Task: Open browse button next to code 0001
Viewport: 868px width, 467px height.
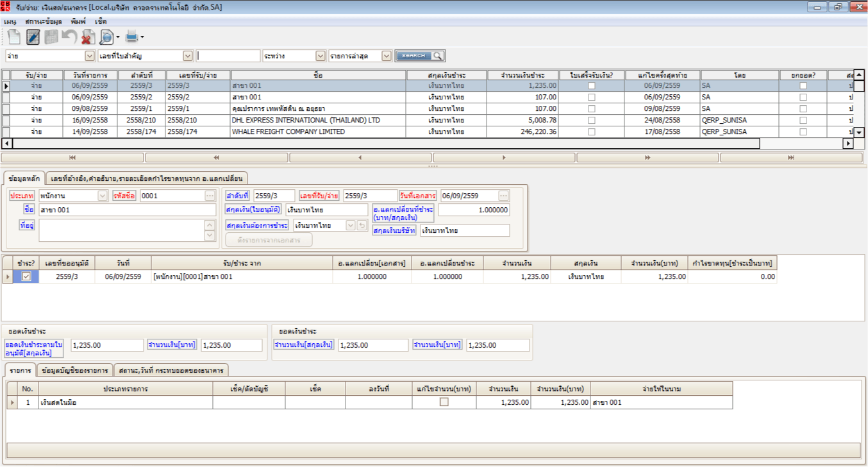Action: (x=210, y=196)
